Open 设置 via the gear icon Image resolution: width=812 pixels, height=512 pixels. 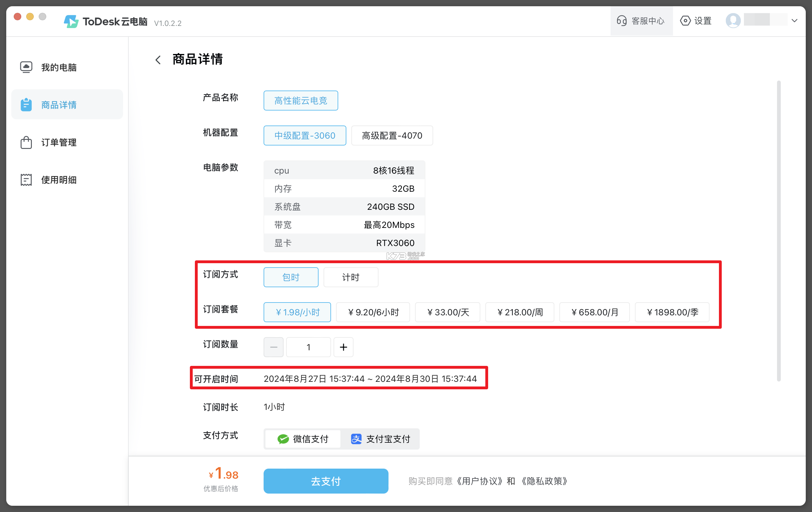[695, 21]
